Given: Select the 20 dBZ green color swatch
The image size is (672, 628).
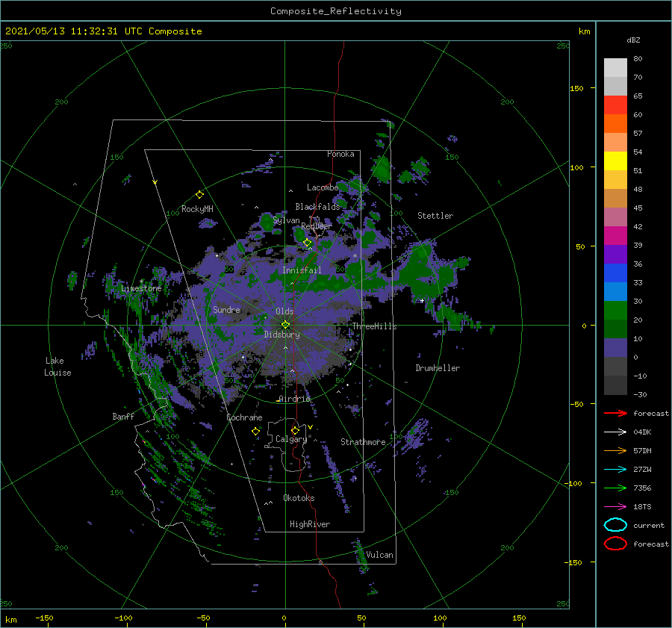Looking at the screenshot, I should pos(615,329).
